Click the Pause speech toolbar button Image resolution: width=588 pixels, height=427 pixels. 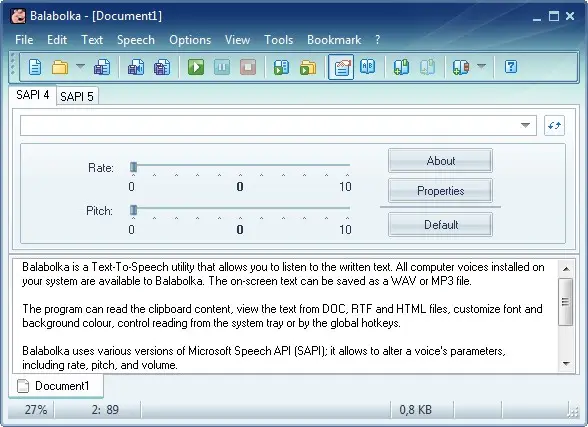(222, 67)
